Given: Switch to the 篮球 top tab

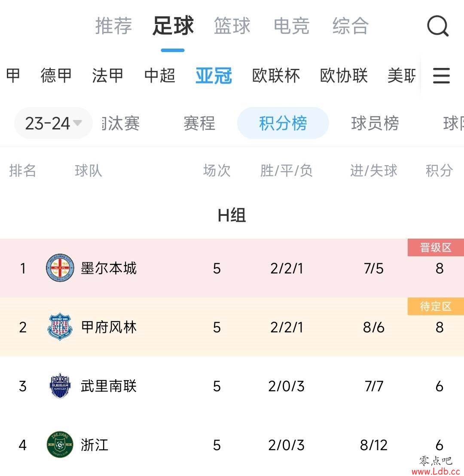Looking at the screenshot, I should point(232,26).
